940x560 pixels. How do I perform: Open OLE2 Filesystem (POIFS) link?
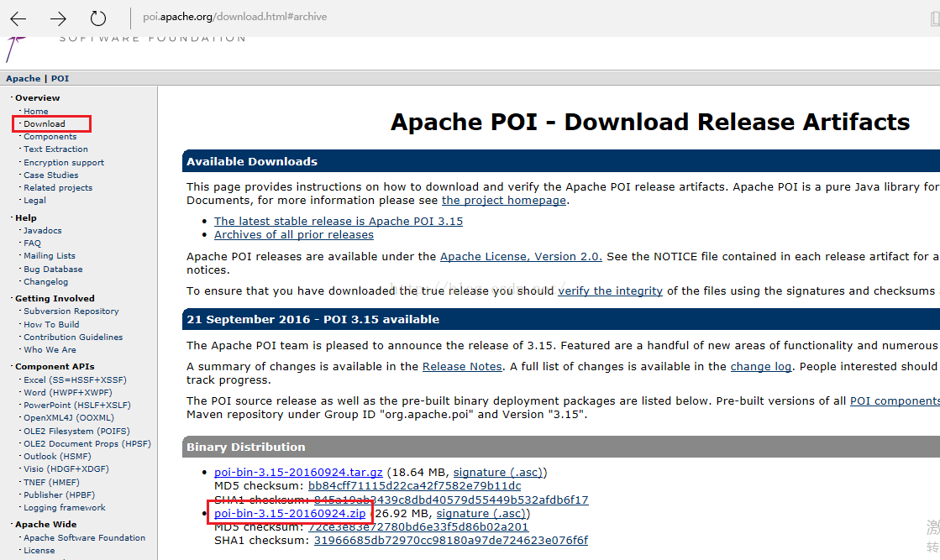pyautogui.click(x=76, y=432)
